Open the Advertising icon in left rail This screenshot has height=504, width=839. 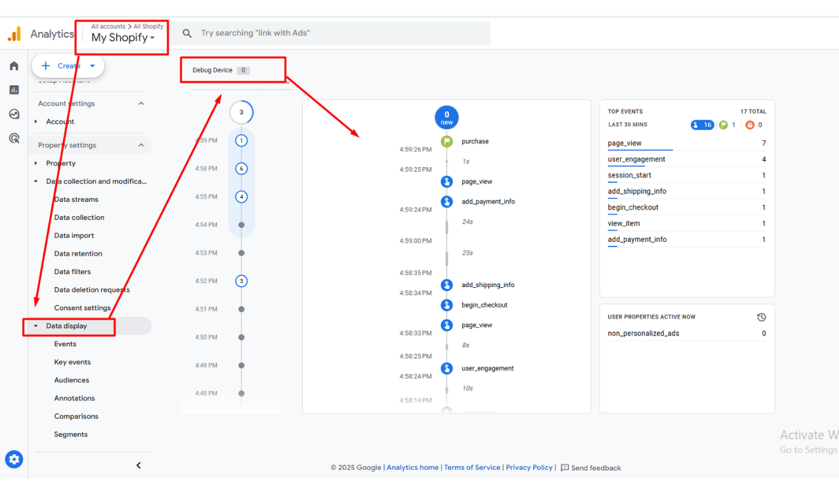pyautogui.click(x=14, y=138)
